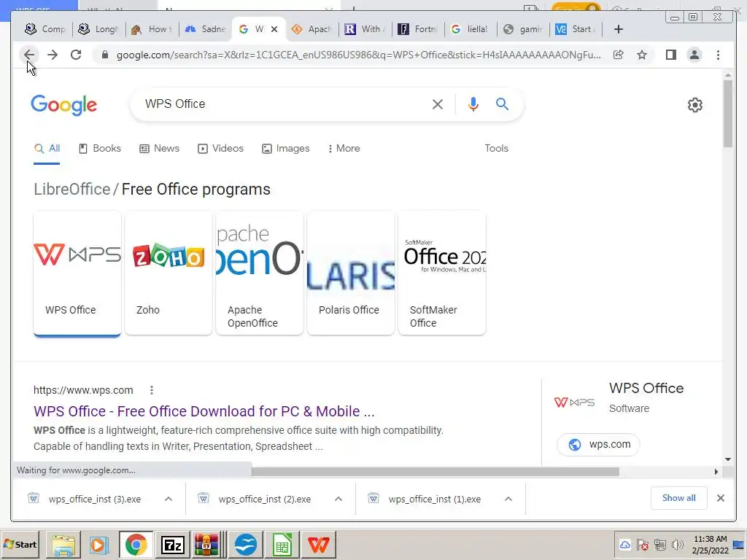Start voice search with the microphone icon
747x560 pixels.
coord(473,104)
